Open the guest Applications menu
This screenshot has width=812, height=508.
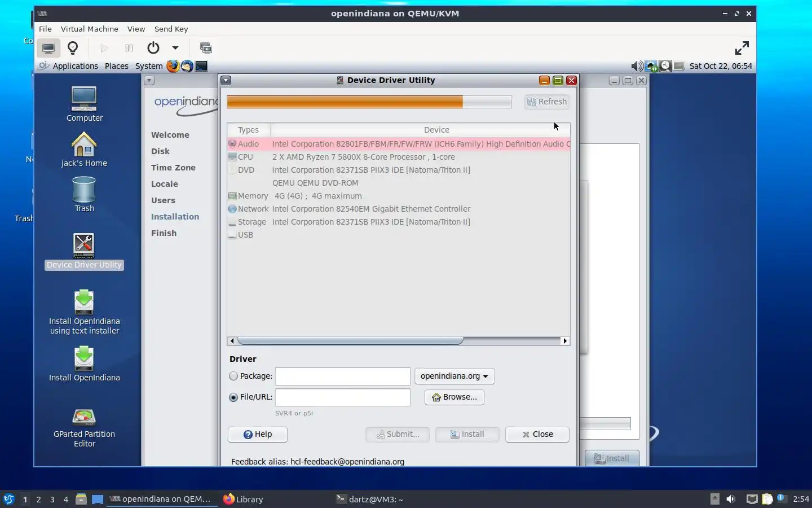[x=75, y=66]
